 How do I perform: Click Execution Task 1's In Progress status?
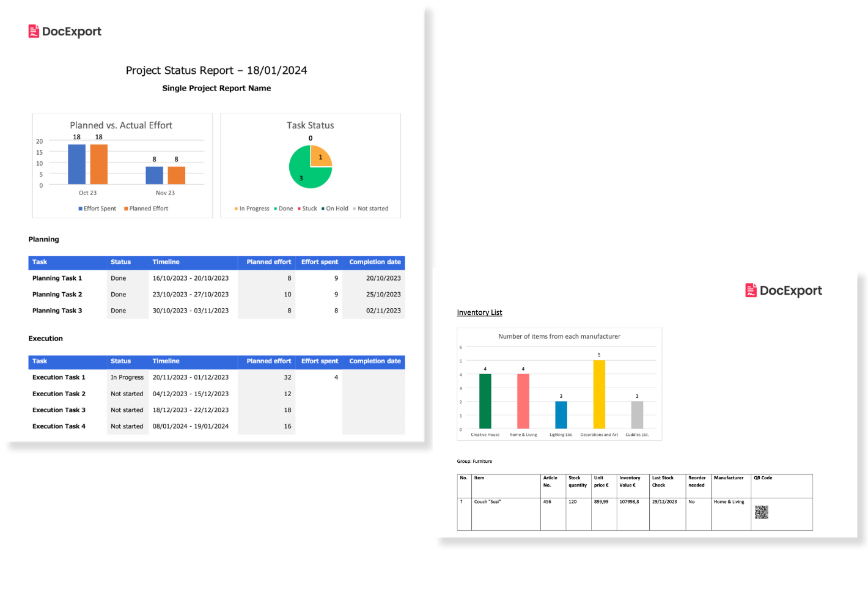pyautogui.click(x=127, y=378)
